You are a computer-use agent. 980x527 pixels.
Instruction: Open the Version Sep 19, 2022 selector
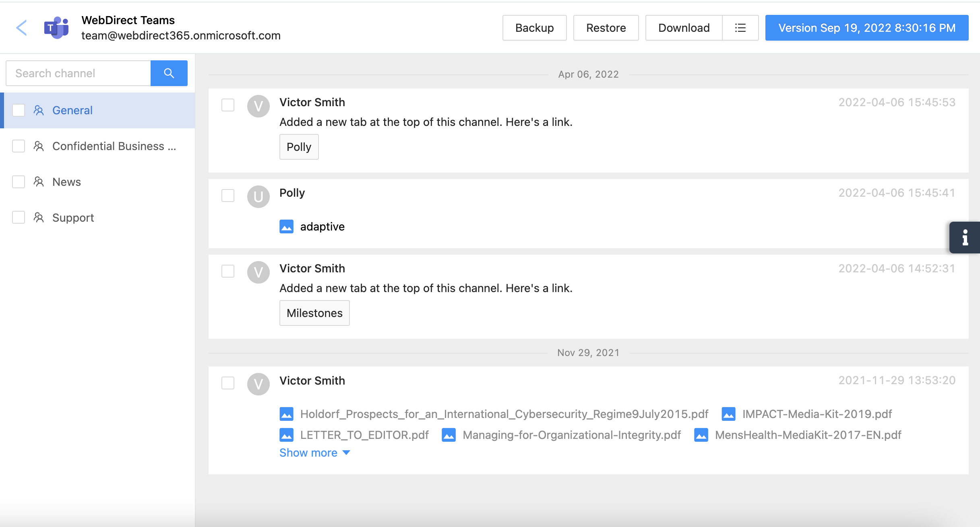coord(866,28)
